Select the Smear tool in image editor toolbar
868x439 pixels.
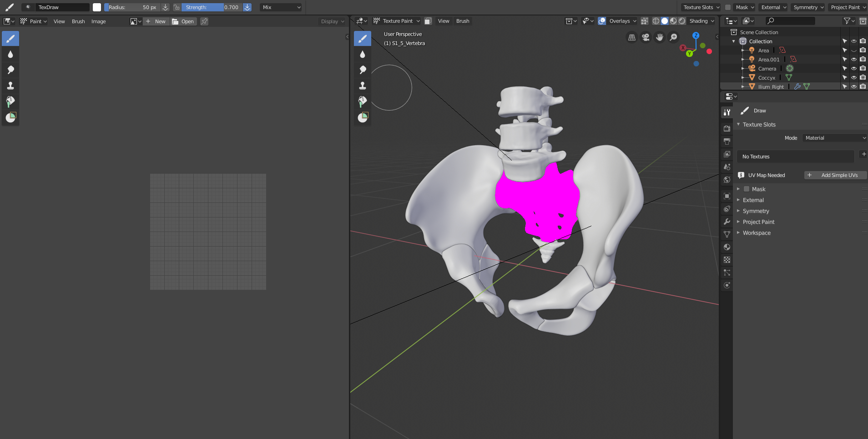10,70
